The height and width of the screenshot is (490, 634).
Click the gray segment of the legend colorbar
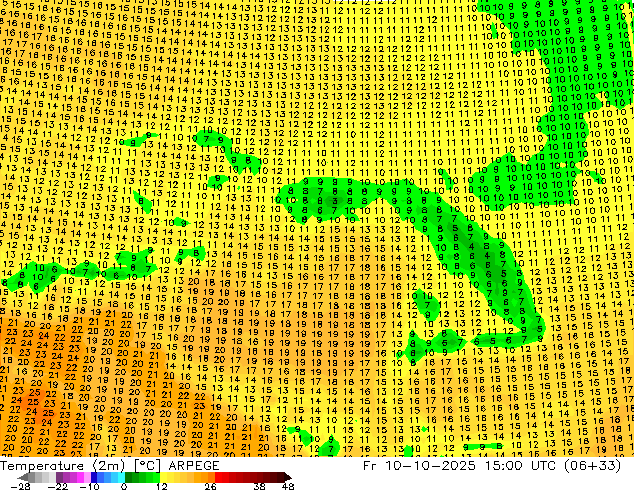pyautogui.click(x=38, y=477)
